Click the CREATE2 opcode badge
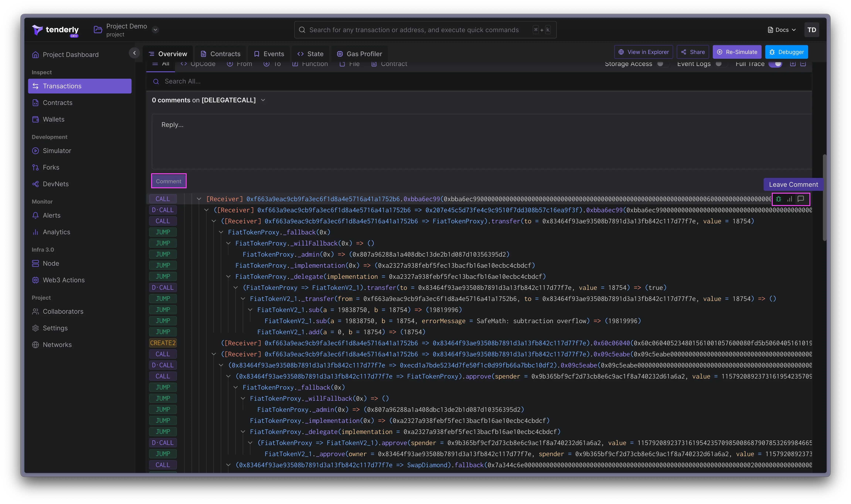The image size is (851, 504). pos(163,343)
